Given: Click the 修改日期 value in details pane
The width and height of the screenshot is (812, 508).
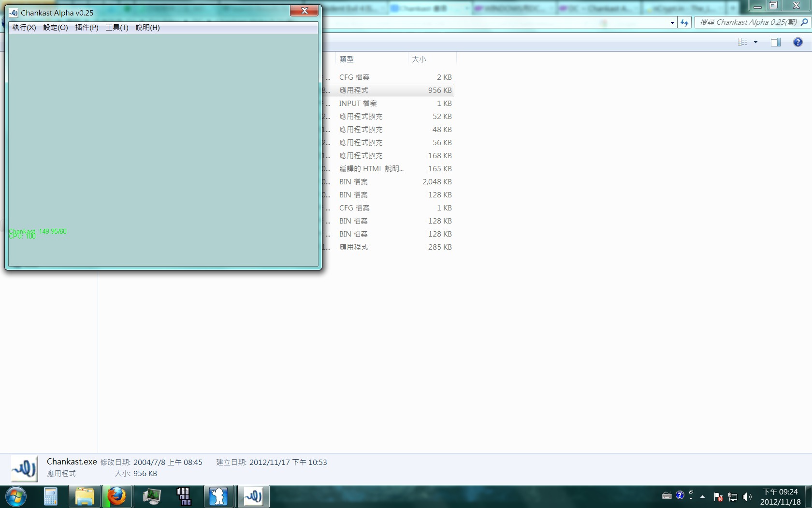Looking at the screenshot, I should (168, 463).
